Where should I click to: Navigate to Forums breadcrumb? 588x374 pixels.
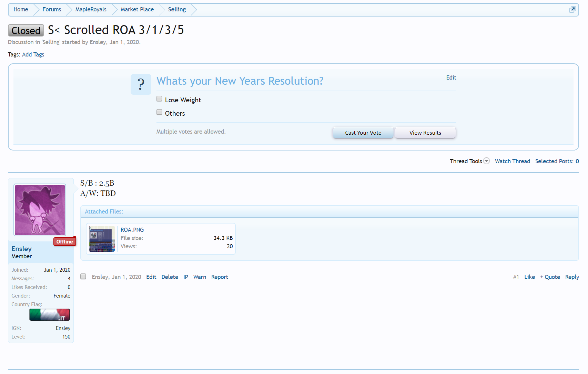tap(52, 9)
